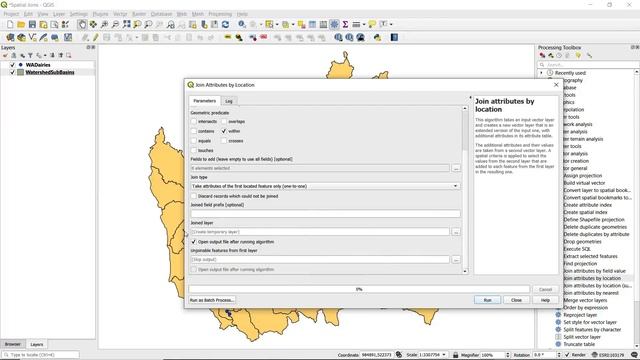Click the Joined layer output browse button
640x360 pixels.
pyautogui.click(x=456, y=232)
